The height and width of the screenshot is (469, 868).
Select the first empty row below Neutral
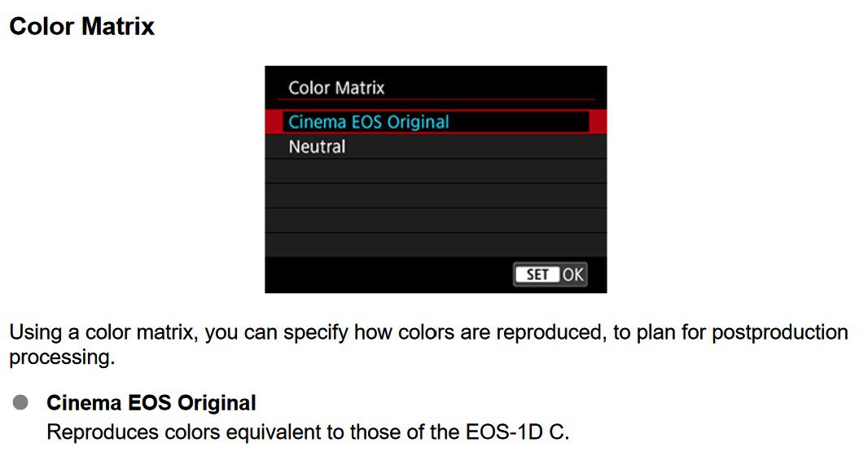tap(436, 171)
